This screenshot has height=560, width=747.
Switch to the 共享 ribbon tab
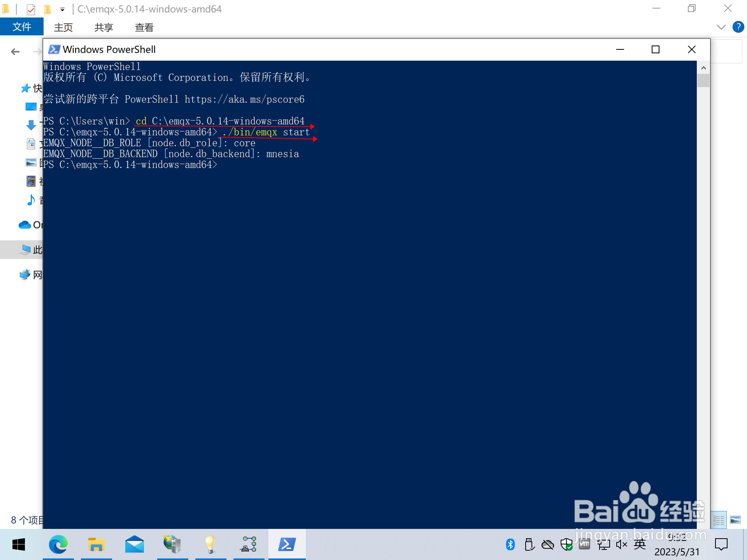point(104,27)
